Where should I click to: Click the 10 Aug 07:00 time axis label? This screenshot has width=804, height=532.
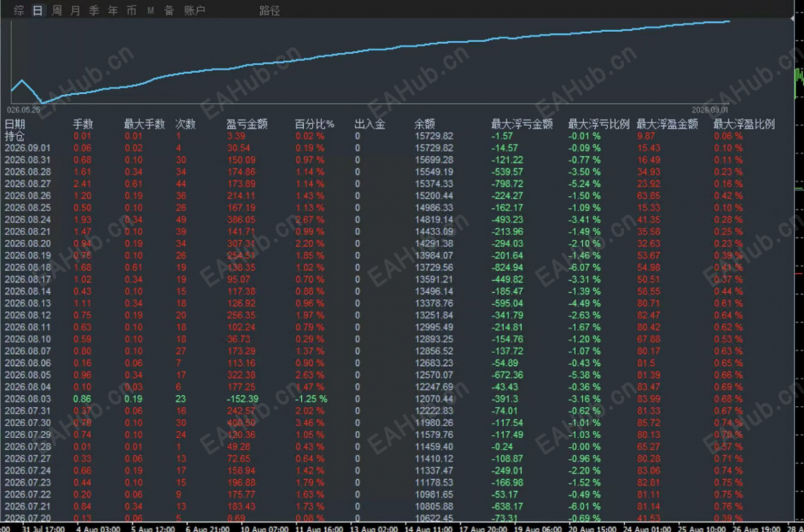pyautogui.click(x=265, y=529)
